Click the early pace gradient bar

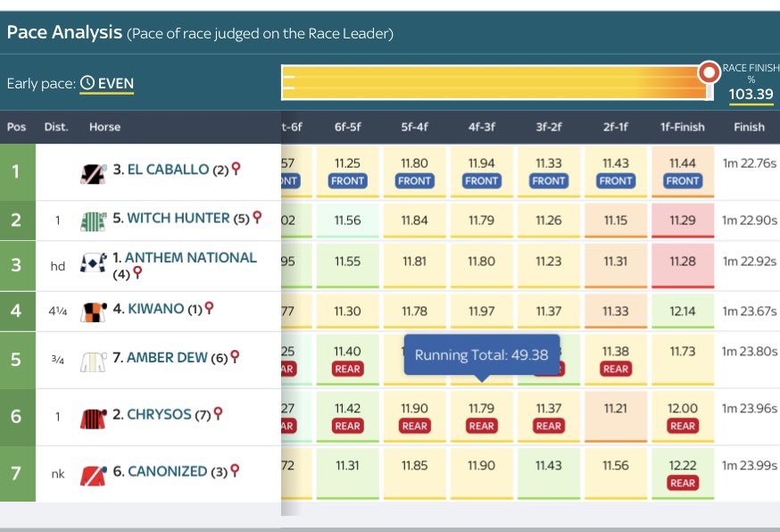click(x=491, y=79)
